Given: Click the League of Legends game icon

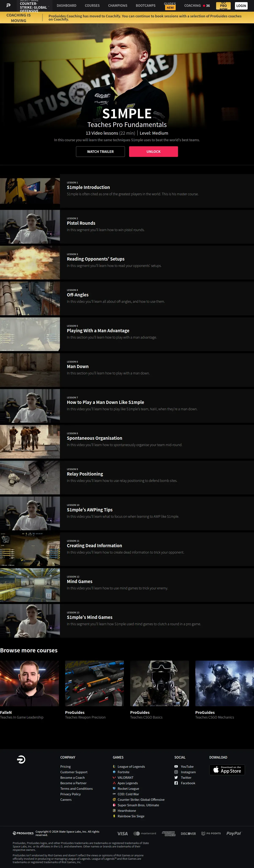Looking at the screenshot, I should pos(114,767).
